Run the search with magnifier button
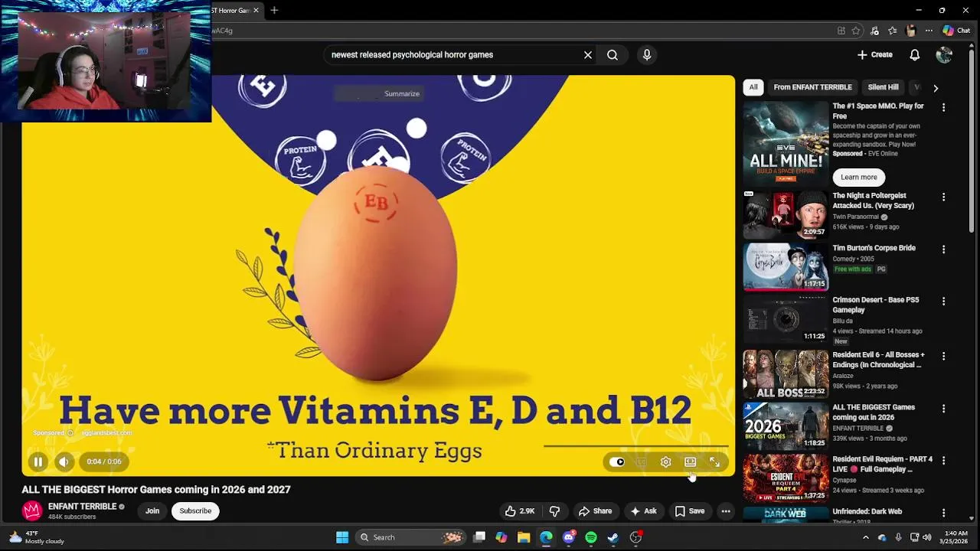The width and height of the screenshot is (980, 551). coord(612,55)
